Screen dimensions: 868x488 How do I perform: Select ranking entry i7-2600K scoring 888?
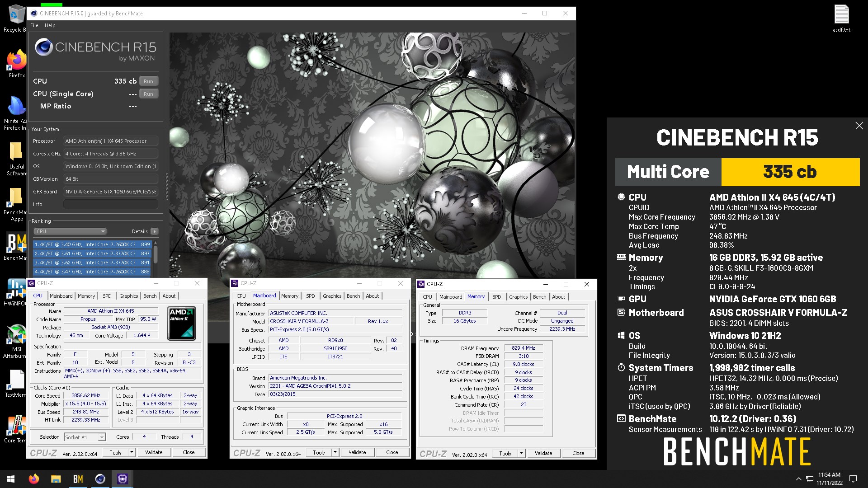point(92,272)
